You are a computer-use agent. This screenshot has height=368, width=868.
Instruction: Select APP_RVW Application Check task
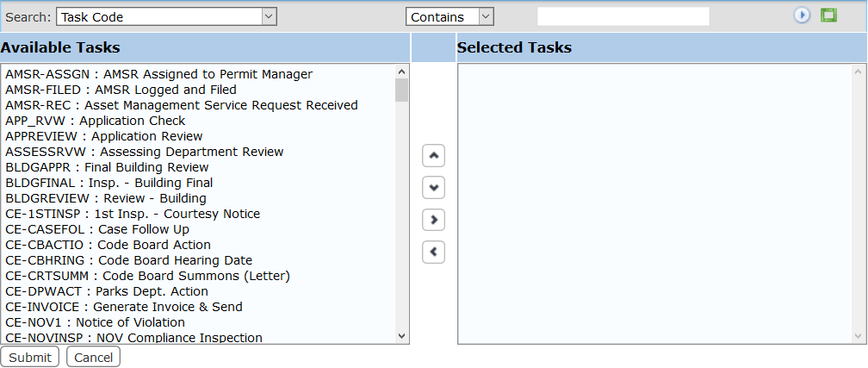[95, 121]
